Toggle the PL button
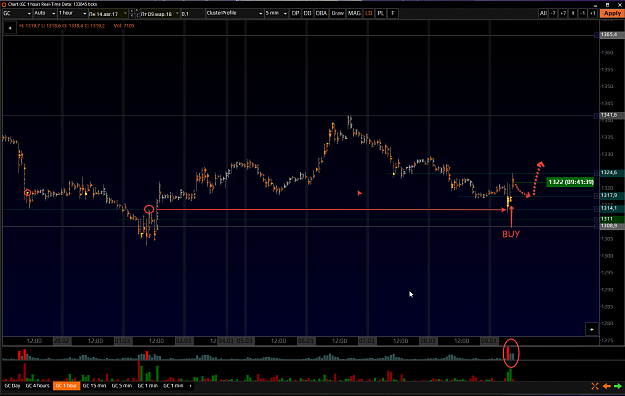The width and height of the screenshot is (625, 396). pyautogui.click(x=381, y=13)
